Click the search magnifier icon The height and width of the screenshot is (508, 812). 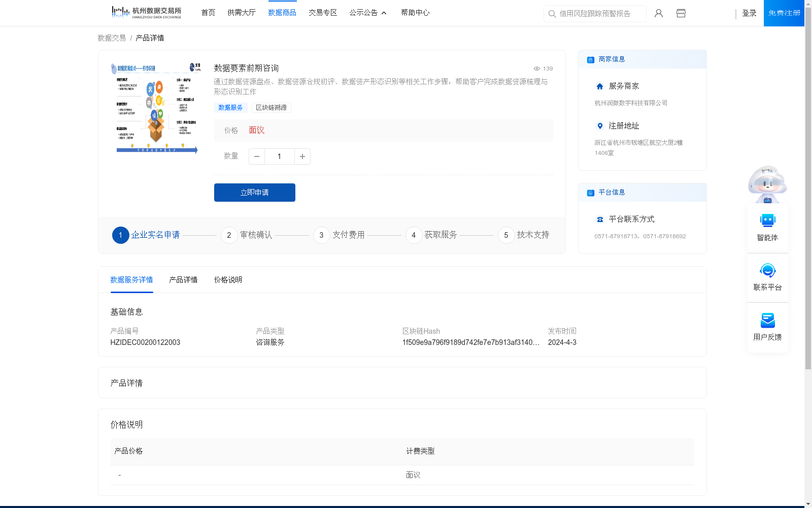click(552, 14)
